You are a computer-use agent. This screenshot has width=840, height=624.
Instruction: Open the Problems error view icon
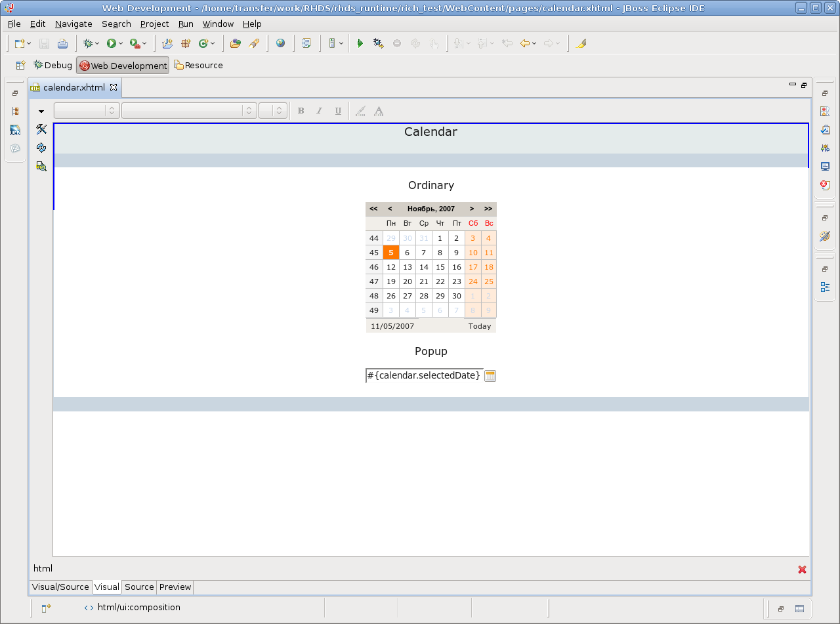825,185
